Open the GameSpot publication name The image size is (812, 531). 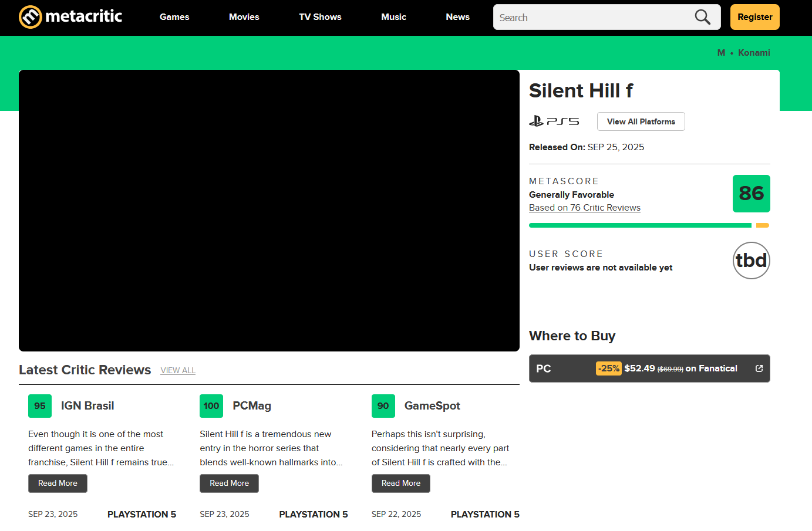(x=432, y=406)
